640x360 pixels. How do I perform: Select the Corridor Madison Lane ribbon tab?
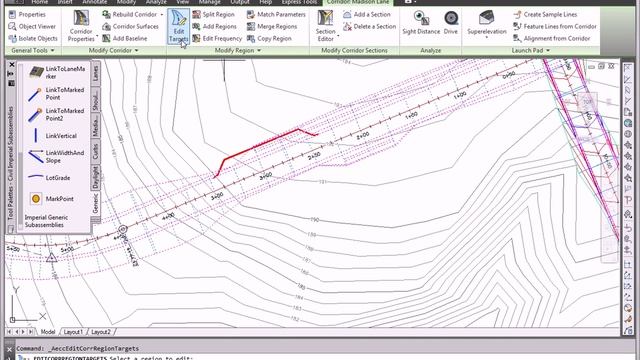coord(358,2)
